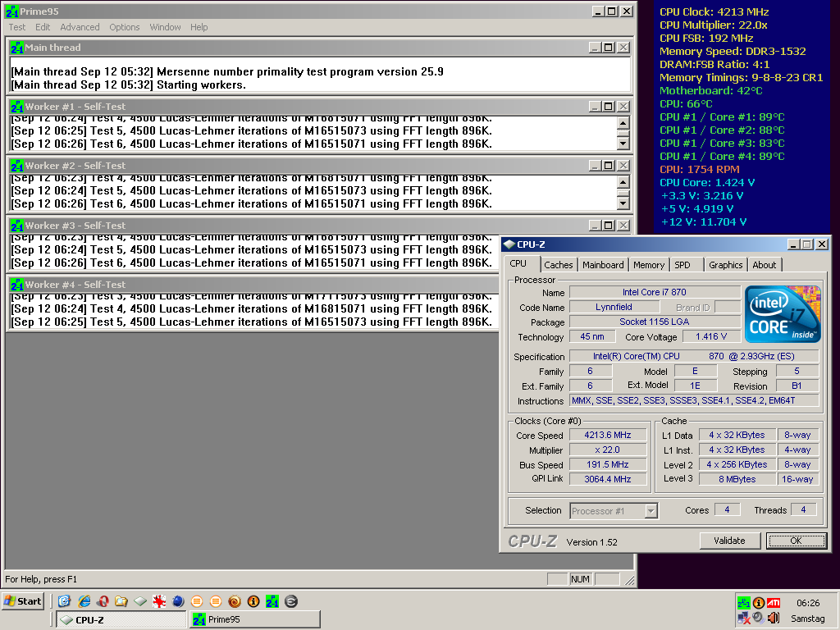
Task: Switch to the Caches tab in CPU-Z
Action: click(559, 265)
